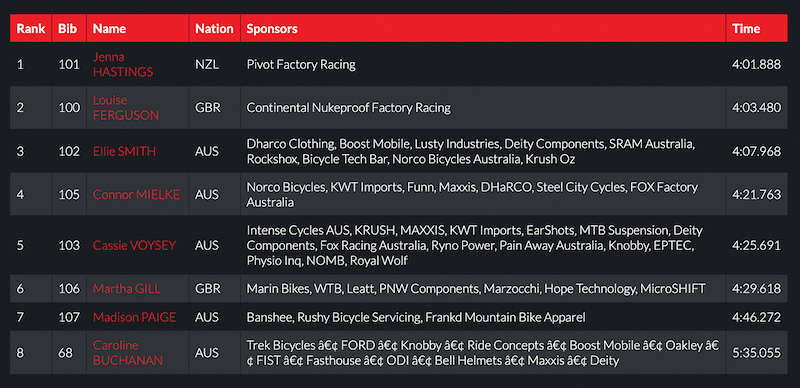800x388 pixels.
Task: Open Caroline BUCHANAN rider profile
Action: point(128,353)
